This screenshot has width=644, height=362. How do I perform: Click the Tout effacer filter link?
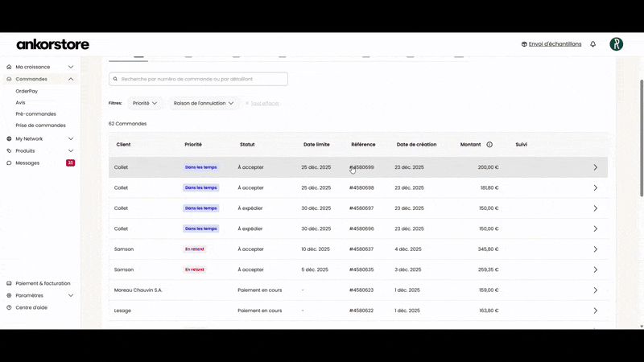click(264, 103)
